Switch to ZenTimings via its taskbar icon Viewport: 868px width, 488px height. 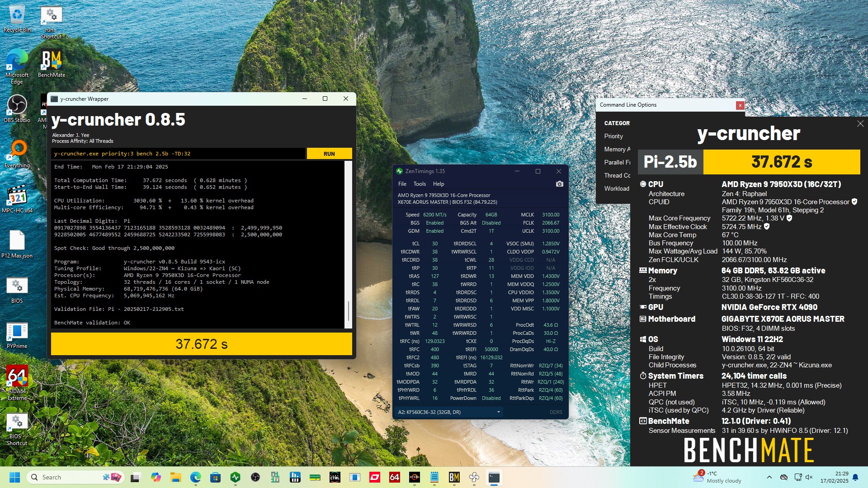(235, 477)
